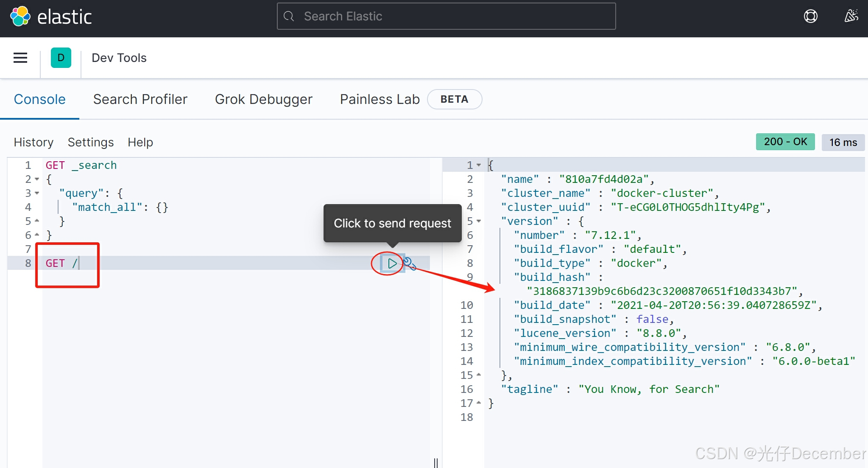Open the hamburger navigation menu
Screen dimensions: 868x468
point(20,58)
